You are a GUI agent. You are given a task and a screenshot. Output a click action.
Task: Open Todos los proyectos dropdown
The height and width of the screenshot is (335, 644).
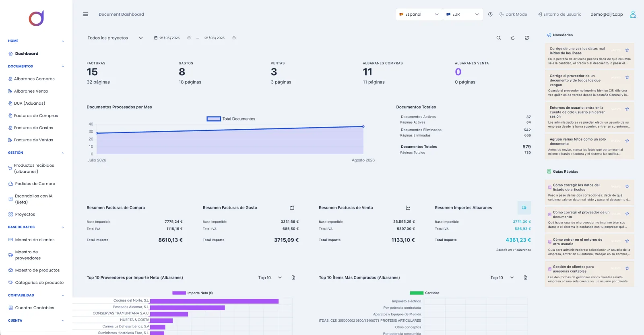115,38
